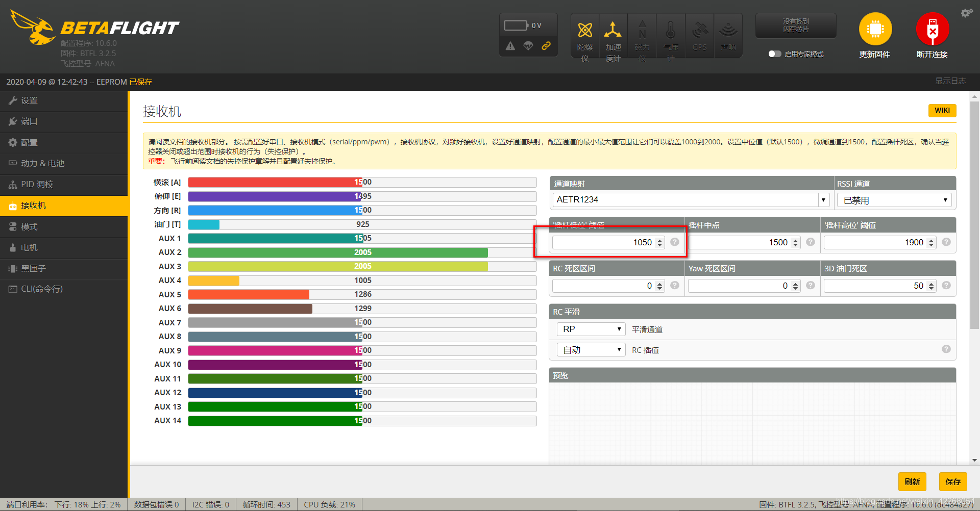Open the 端口 ports tab
Screen dimensions: 980x511
pyautogui.click(x=64, y=121)
